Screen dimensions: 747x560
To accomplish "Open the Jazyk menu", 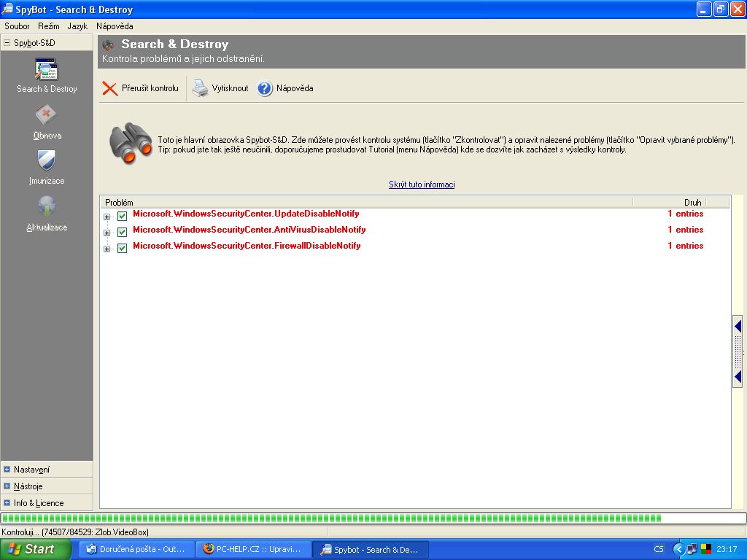I will 77,26.
